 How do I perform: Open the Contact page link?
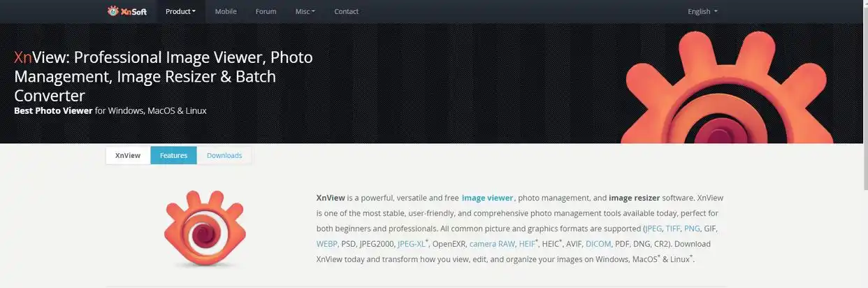[346, 11]
